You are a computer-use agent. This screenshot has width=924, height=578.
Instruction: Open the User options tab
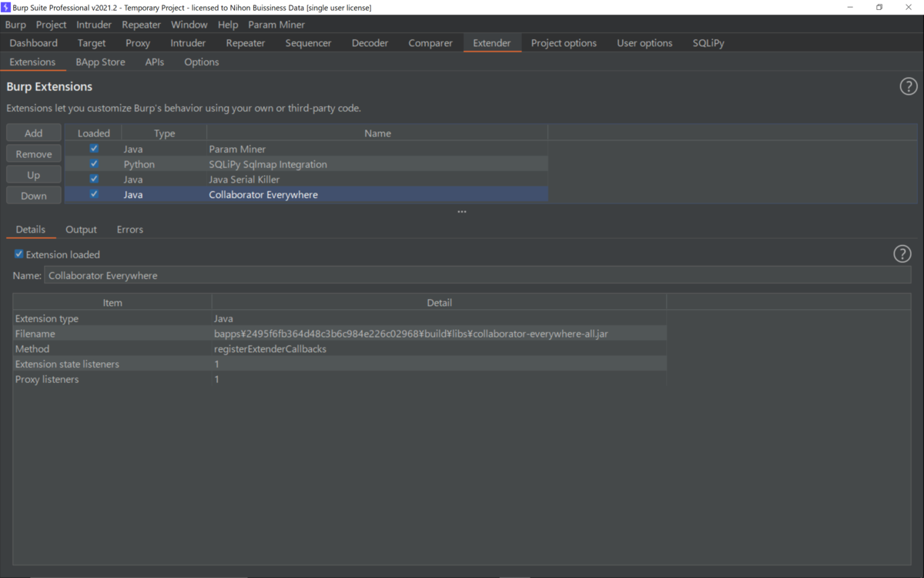(644, 43)
